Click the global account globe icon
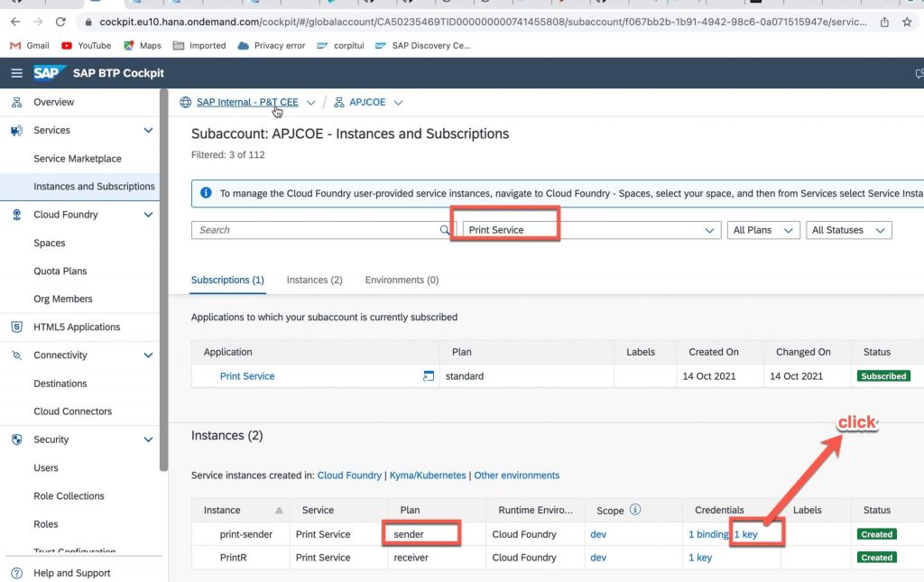 pos(185,102)
